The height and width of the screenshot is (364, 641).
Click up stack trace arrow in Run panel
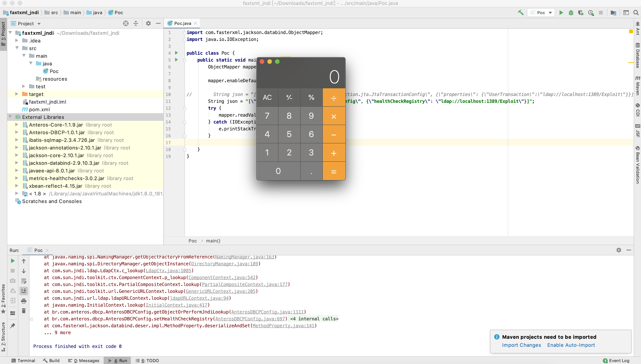pos(24,261)
